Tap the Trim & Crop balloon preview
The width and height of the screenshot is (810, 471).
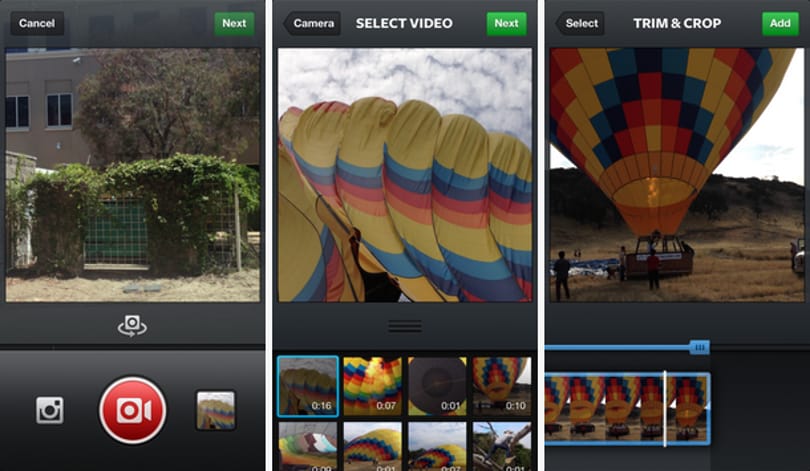click(677, 175)
